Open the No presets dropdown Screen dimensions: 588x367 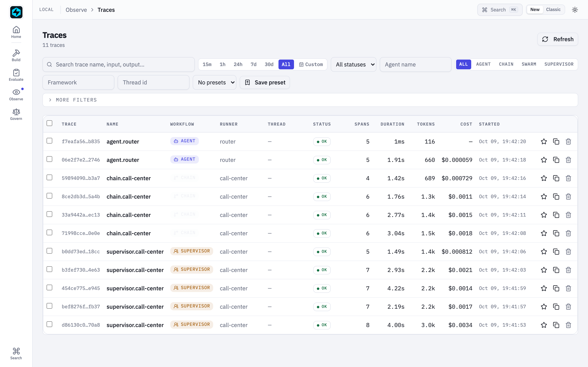[215, 83]
